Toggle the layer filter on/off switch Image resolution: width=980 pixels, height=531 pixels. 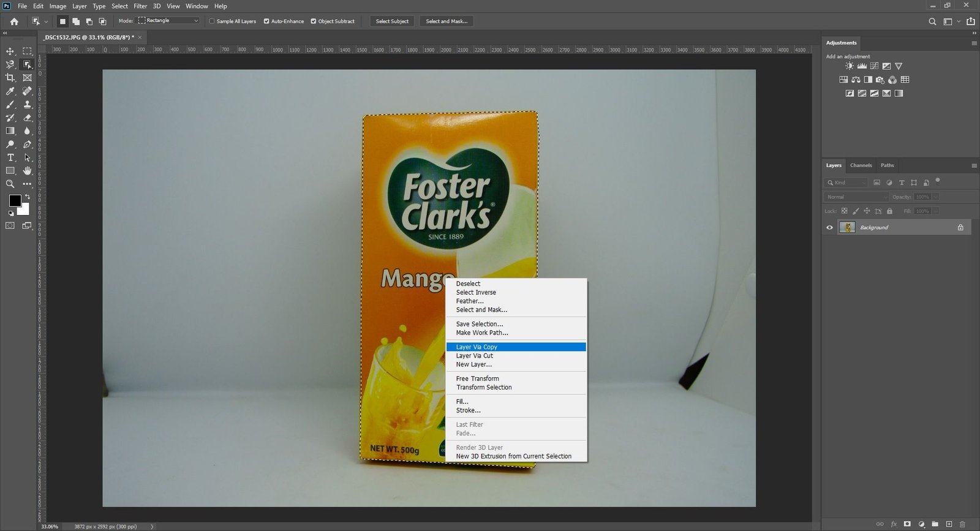[x=938, y=181]
